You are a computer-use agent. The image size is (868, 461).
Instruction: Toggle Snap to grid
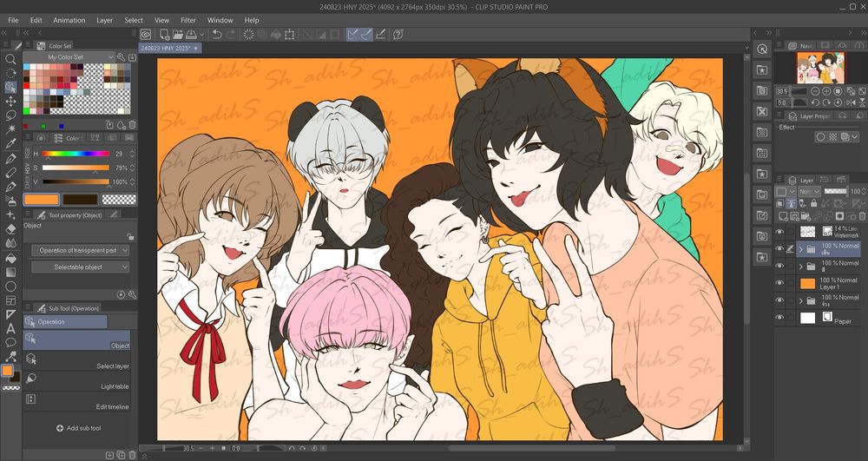(x=381, y=35)
